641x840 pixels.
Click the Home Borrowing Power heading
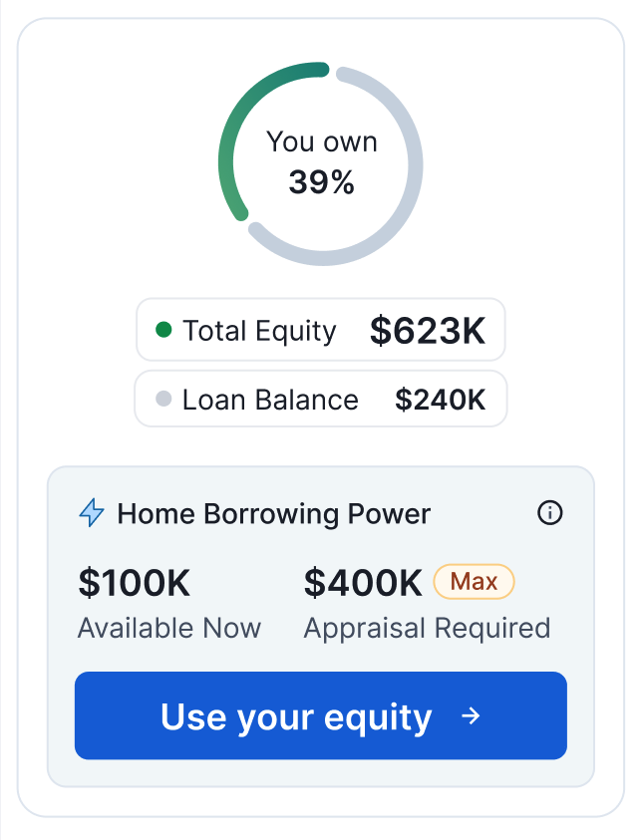click(274, 514)
